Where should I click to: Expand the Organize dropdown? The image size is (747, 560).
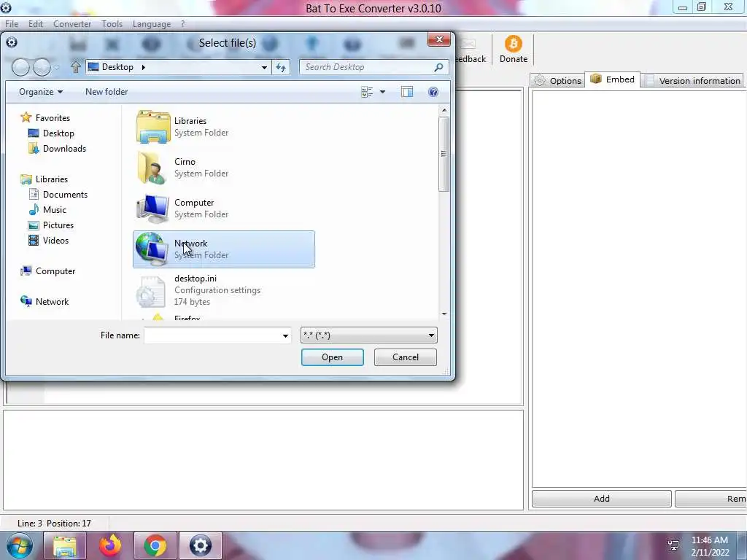click(x=41, y=92)
